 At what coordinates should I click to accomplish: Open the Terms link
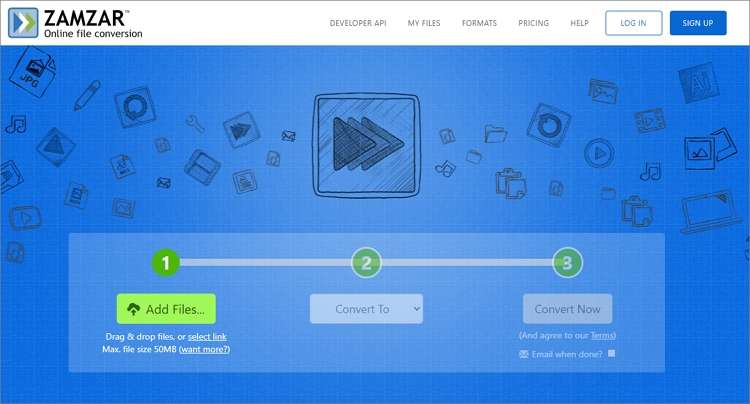pos(603,336)
